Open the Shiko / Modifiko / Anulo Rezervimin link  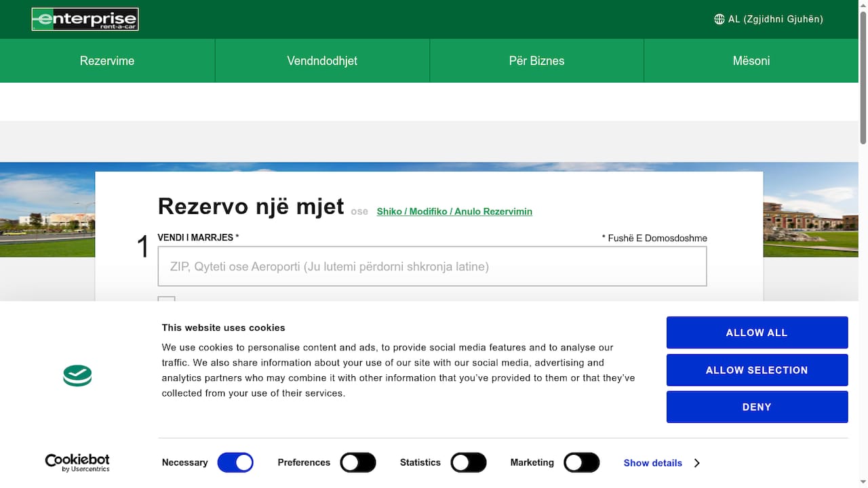[454, 211]
